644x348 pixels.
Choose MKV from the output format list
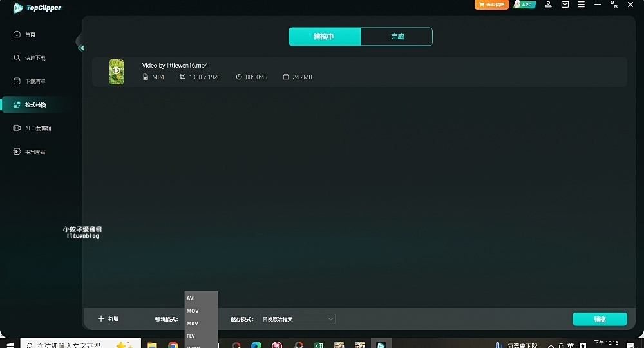point(201,323)
